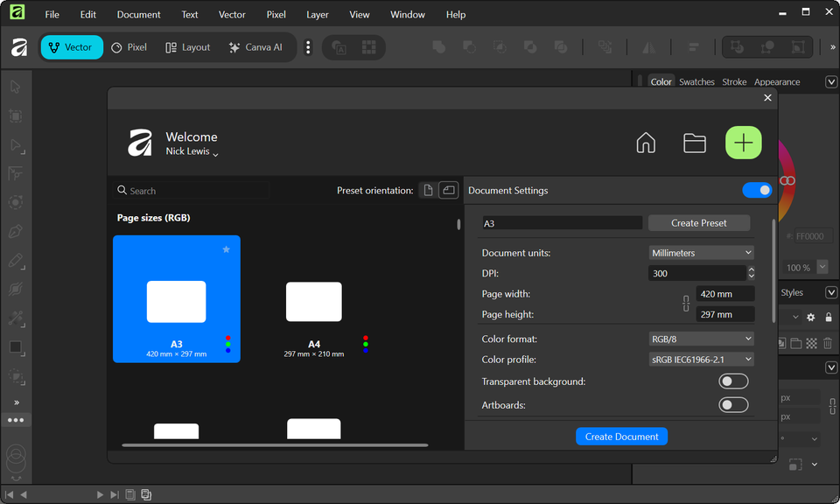Click the trash delete icon in right panel

[828, 343]
